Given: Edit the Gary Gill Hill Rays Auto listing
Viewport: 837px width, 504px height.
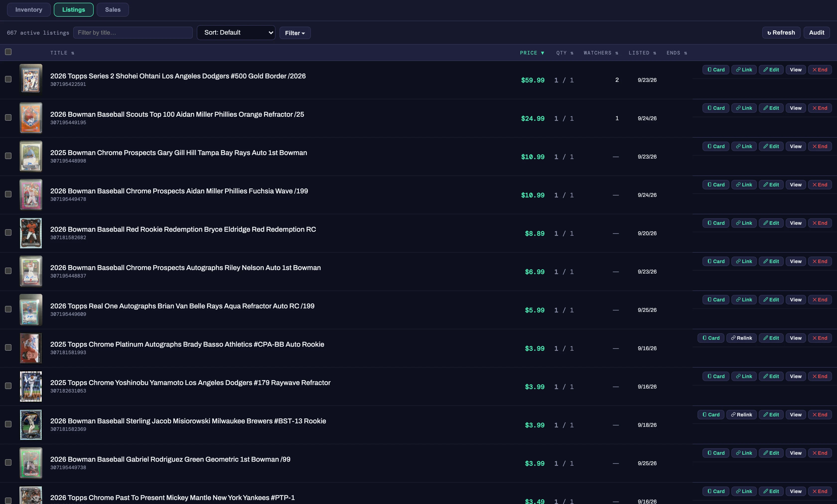Looking at the screenshot, I should pyautogui.click(x=771, y=146).
